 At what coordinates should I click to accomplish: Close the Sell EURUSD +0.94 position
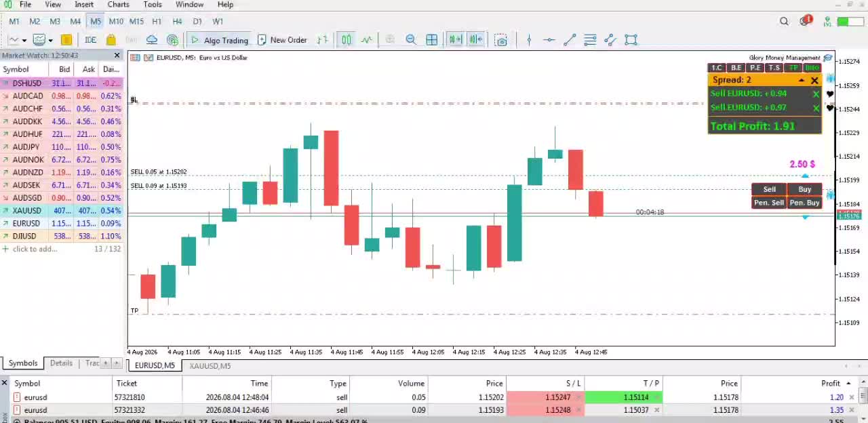tap(816, 94)
